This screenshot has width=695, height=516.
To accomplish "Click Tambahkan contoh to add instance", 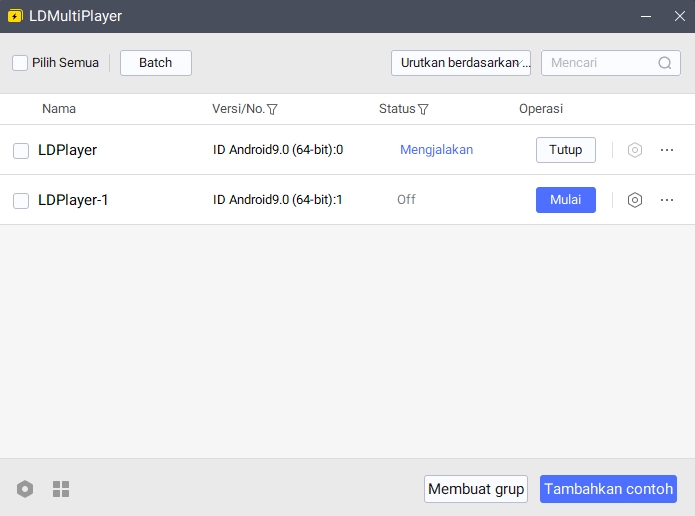I will click(608, 489).
